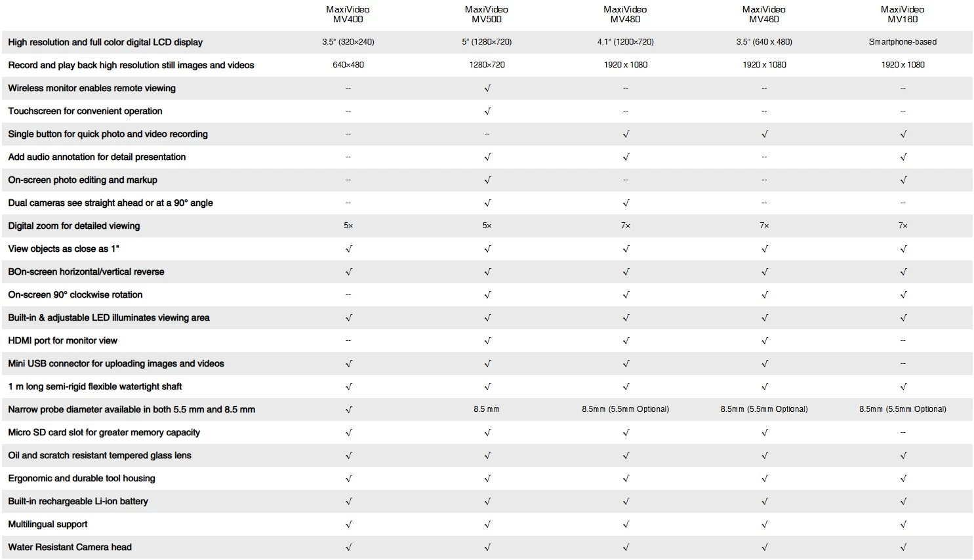Screen dimensions: 974x560
Task: Select the 'Multilingual support' row label
Action: (x=48, y=524)
